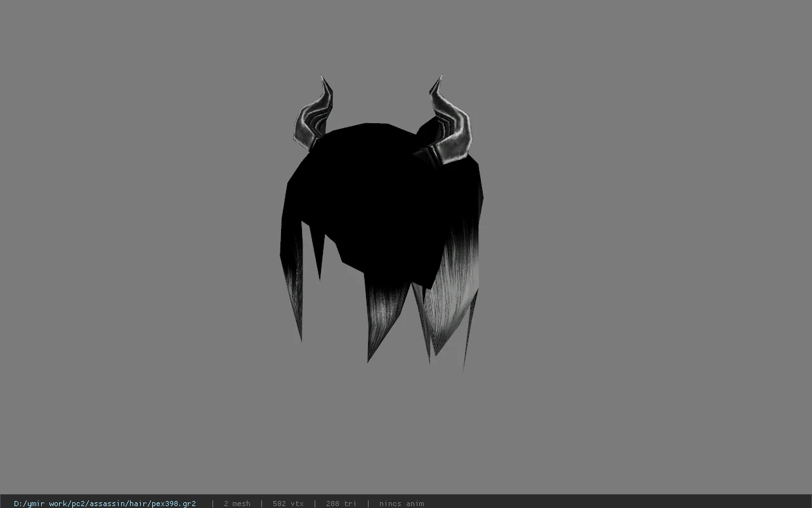This screenshot has height=508, width=812.
Task: Select the right horn on the model
Action: pyautogui.click(x=447, y=122)
